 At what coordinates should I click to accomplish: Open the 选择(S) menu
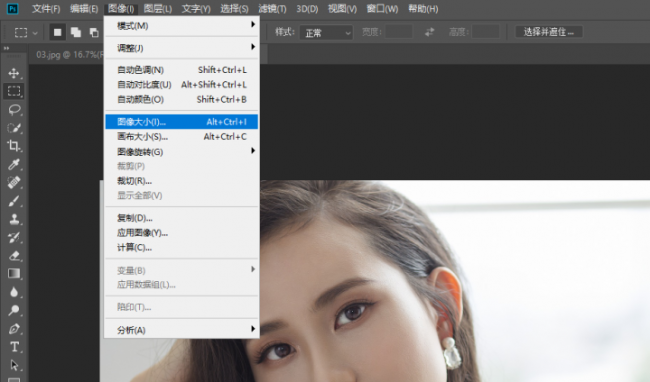click(x=234, y=9)
